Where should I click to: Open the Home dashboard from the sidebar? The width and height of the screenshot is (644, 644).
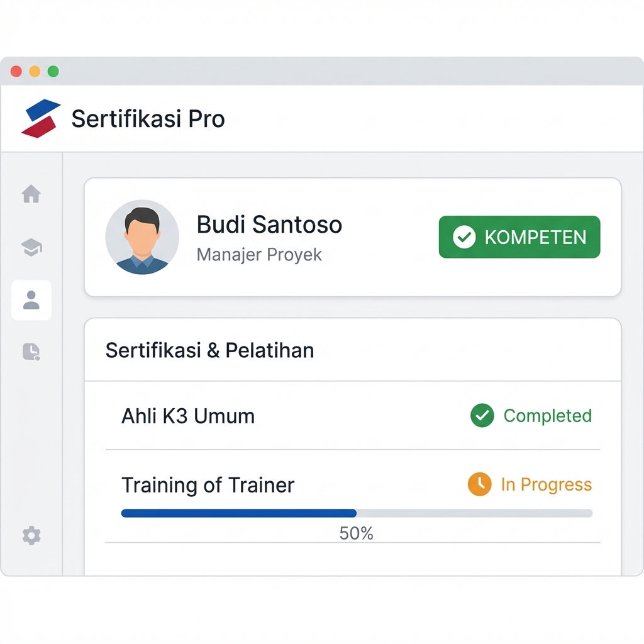tap(31, 195)
